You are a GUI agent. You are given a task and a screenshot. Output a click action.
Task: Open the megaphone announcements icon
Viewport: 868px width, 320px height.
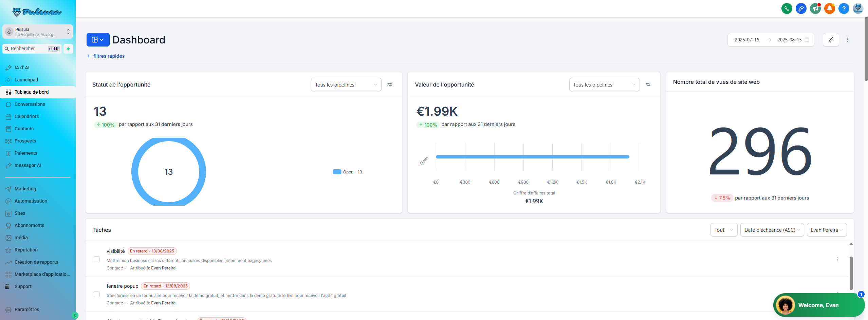(815, 8)
